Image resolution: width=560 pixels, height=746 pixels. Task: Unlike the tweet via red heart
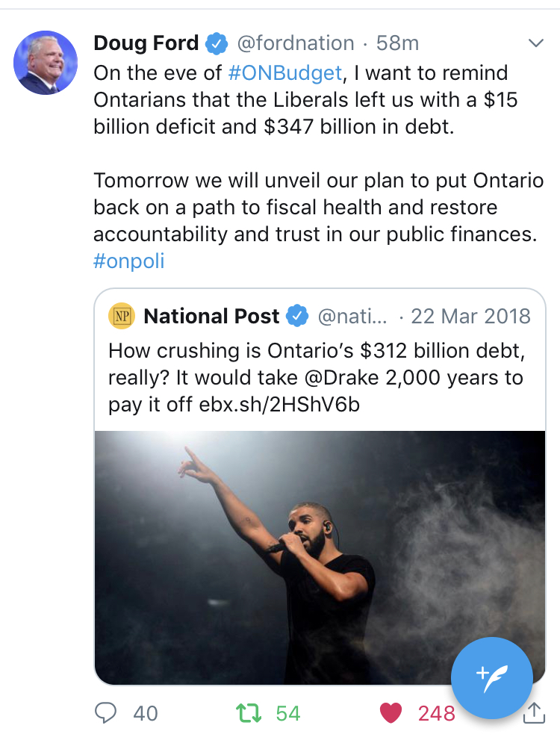click(391, 713)
